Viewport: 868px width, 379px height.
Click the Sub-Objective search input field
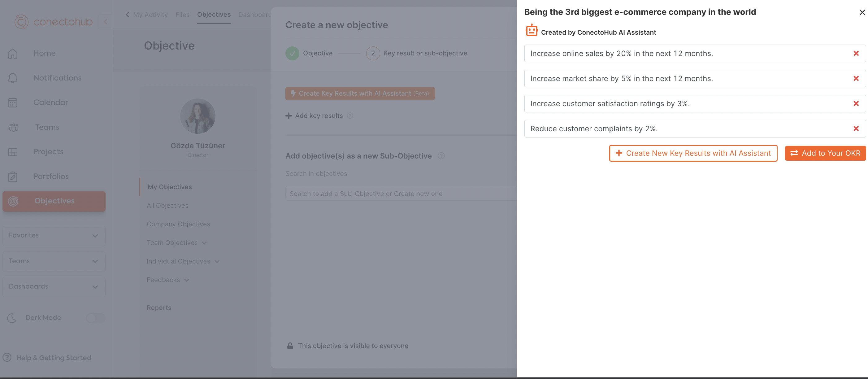(401, 194)
